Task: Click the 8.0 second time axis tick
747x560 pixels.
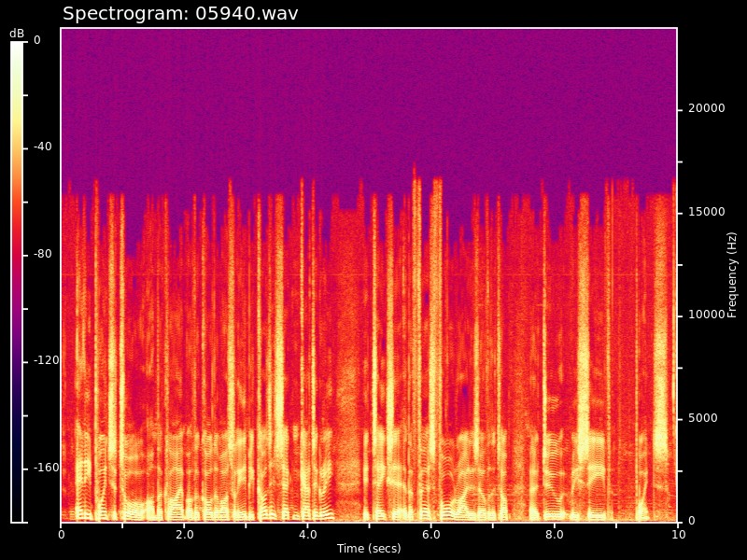Action: coord(555,535)
